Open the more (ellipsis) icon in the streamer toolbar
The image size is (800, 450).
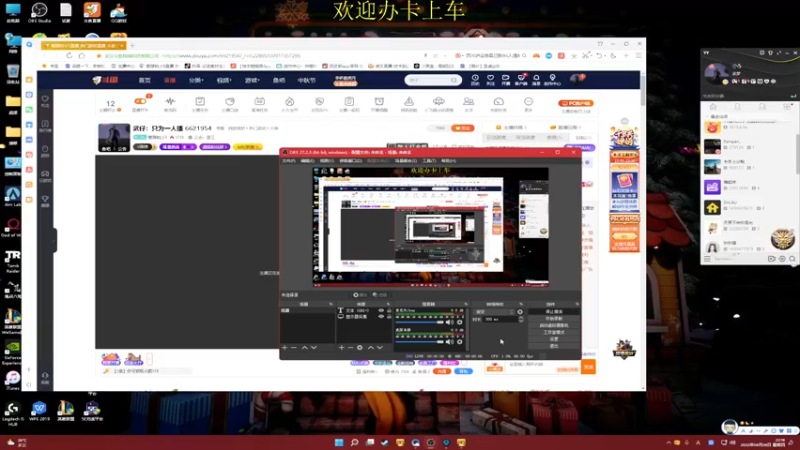click(x=529, y=104)
